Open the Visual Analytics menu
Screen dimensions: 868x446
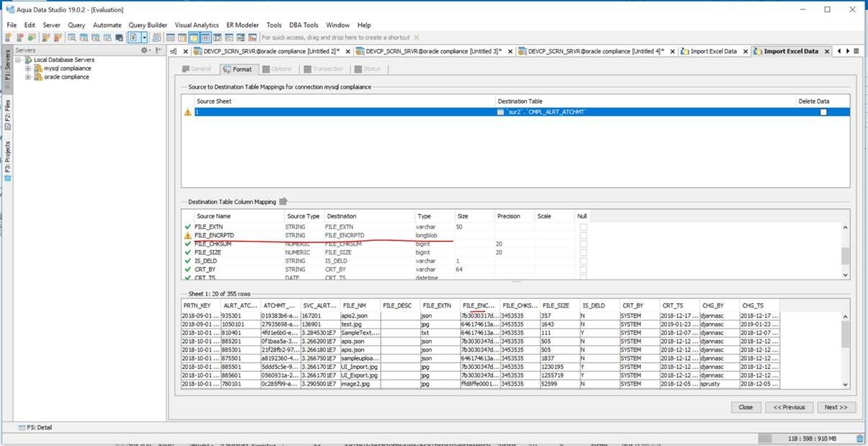pyautogui.click(x=197, y=24)
